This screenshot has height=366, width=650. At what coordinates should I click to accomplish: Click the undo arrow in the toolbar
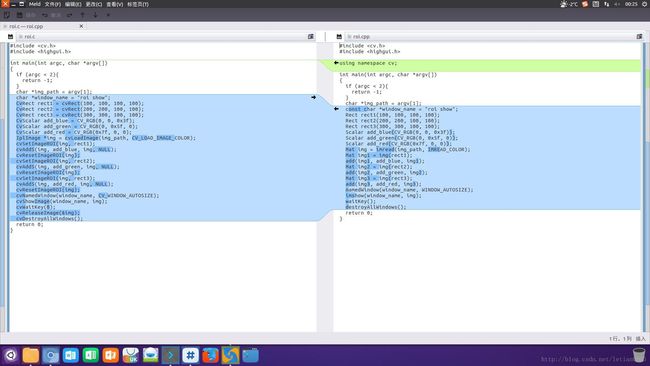point(45,15)
